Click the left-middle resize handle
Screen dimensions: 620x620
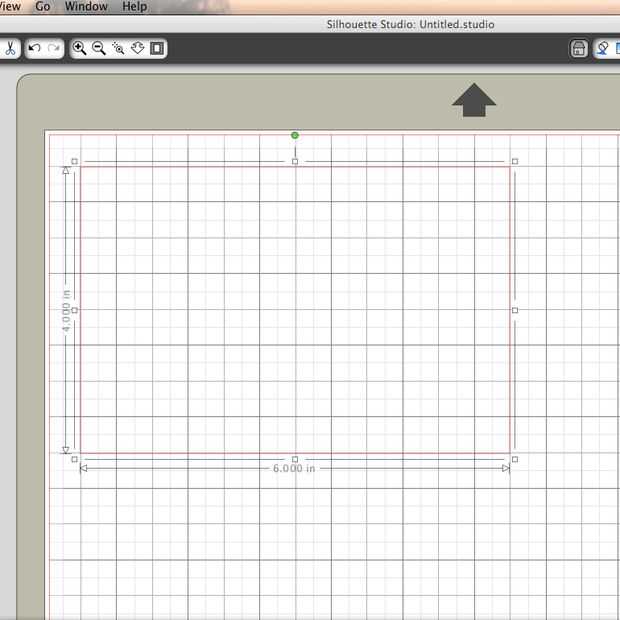(74, 310)
